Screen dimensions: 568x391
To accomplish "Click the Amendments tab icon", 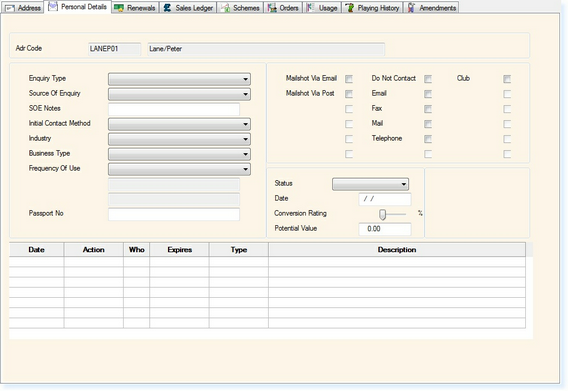I will 411,8.
